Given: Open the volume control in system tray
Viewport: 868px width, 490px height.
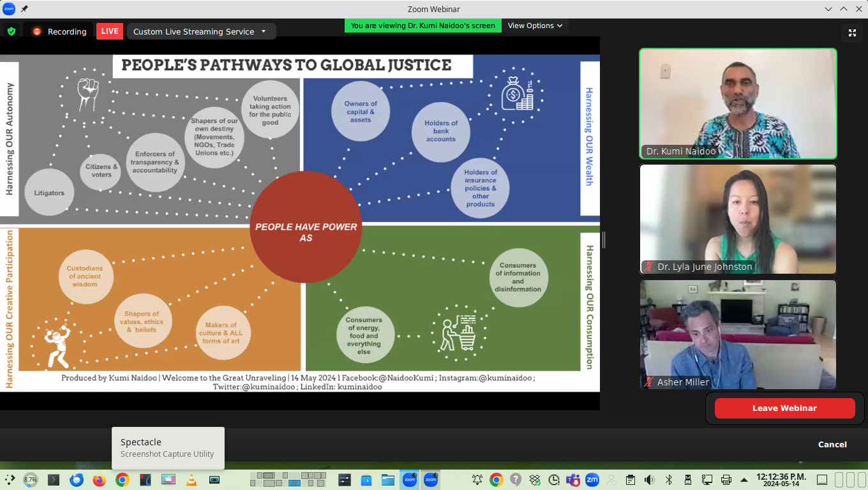Looking at the screenshot, I should point(649,480).
